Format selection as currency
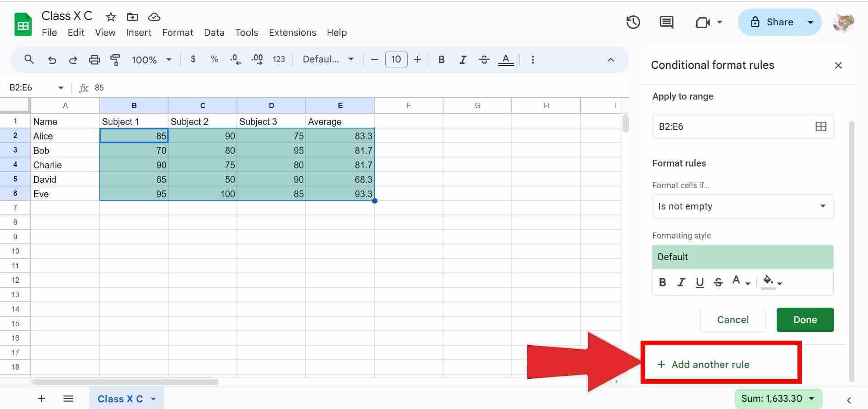 coord(193,59)
